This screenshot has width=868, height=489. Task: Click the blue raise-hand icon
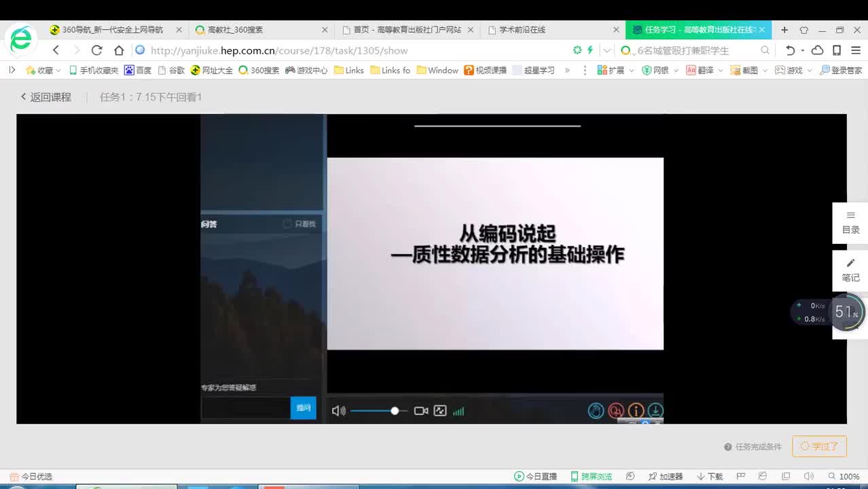[x=596, y=410]
